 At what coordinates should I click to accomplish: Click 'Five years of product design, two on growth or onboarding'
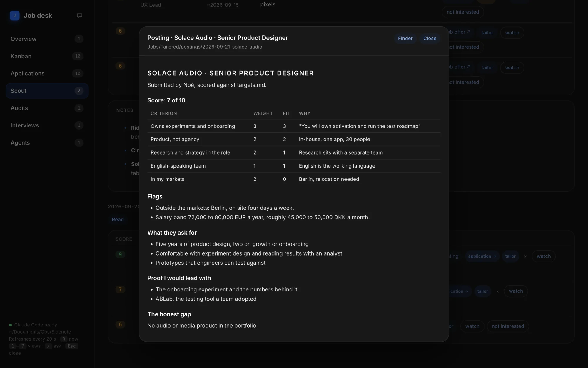click(x=232, y=244)
